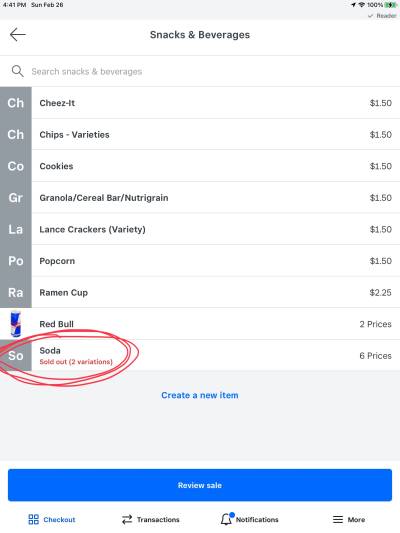
Task: Add Cheez-It item to sale
Action: tap(200, 103)
